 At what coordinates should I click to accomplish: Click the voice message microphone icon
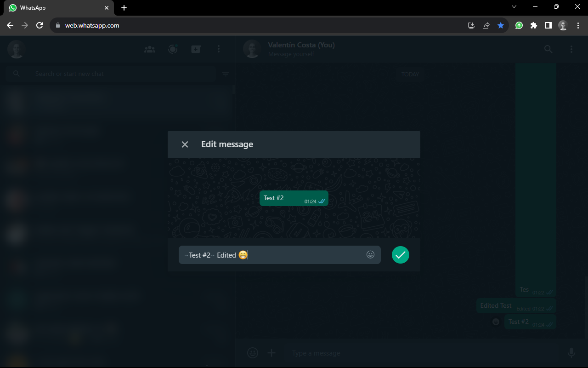coord(571,353)
